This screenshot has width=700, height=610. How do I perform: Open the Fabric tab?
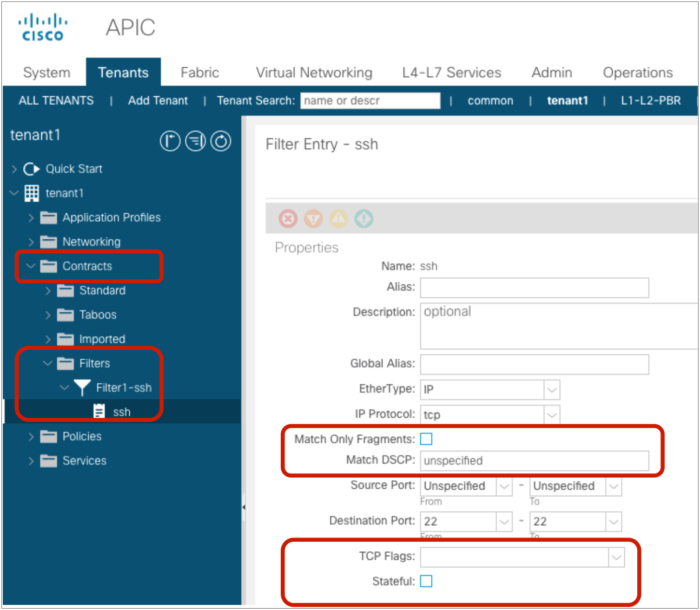[x=200, y=72]
